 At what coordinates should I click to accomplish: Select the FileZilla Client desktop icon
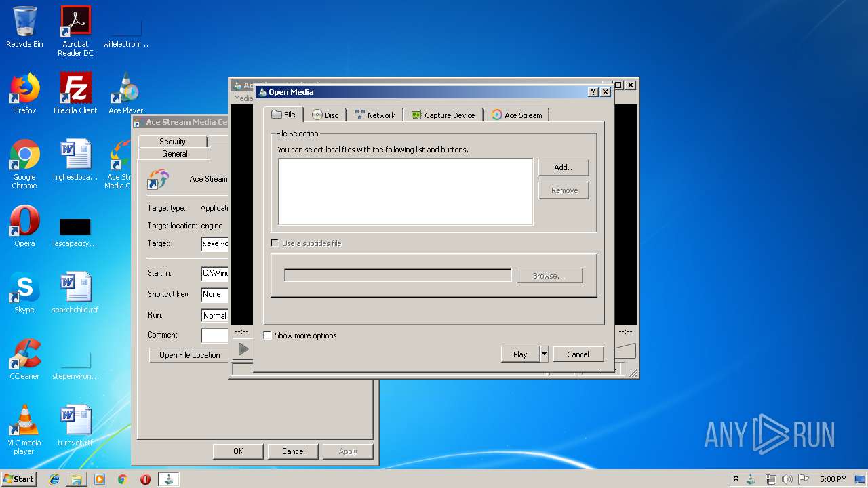[x=75, y=94]
